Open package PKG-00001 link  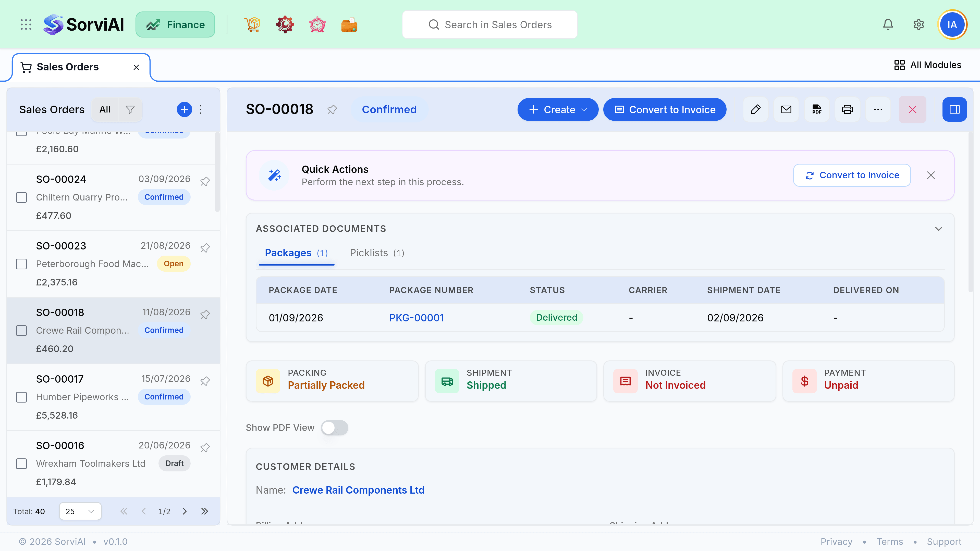[x=416, y=318]
